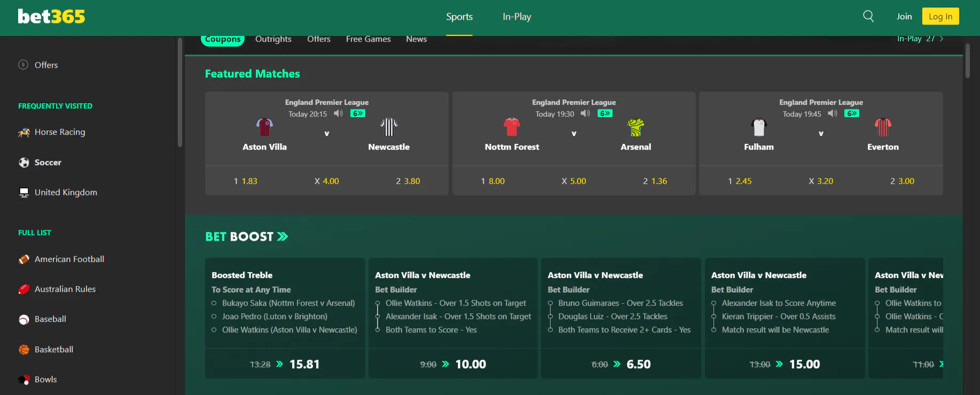Image resolution: width=980 pixels, height=395 pixels.
Task: Click audio icon on Nottm Forest match
Action: click(x=585, y=113)
